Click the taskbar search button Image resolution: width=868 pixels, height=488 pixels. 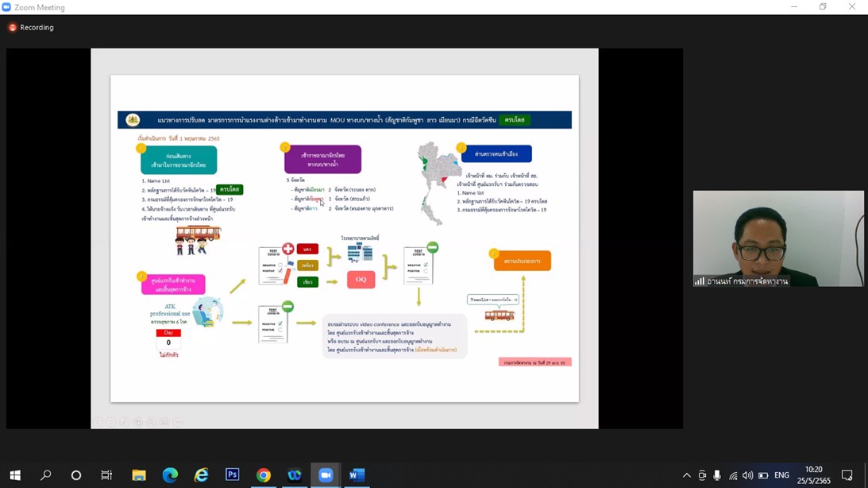click(46, 475)
